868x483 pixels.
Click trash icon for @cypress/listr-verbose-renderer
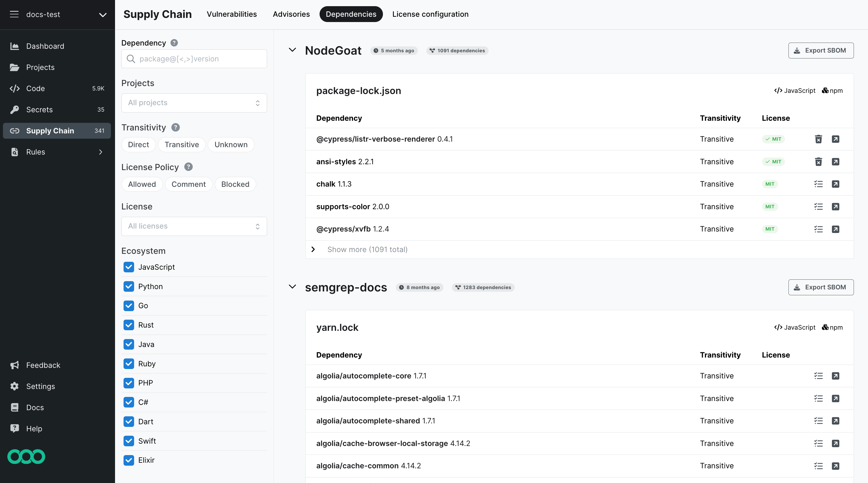(818, 139)
